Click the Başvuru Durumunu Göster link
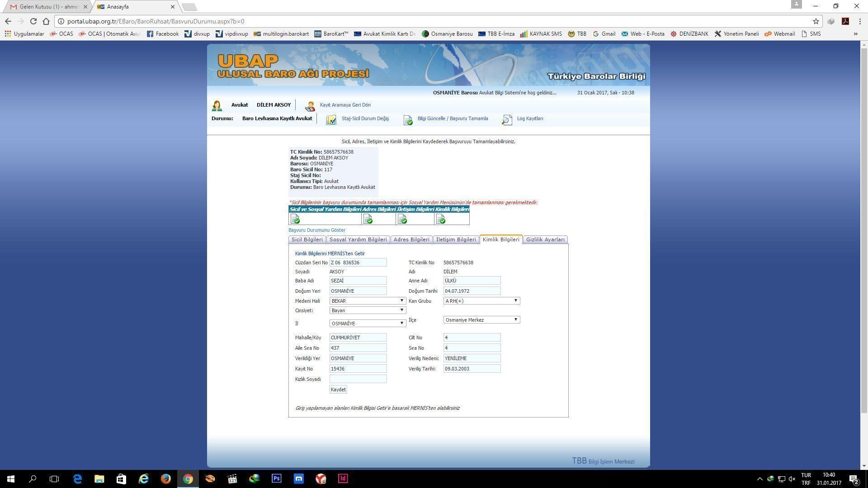 316,230
